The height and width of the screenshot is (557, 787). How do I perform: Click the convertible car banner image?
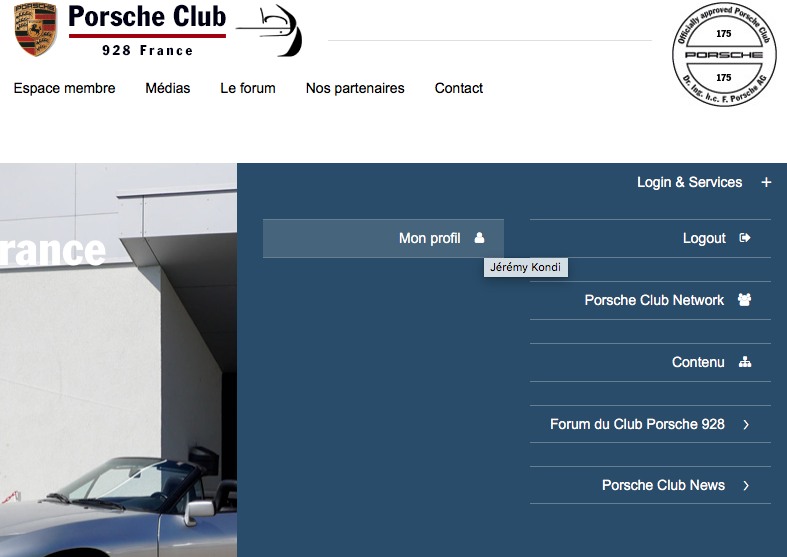pyautogui.click(x=118, y=360)
